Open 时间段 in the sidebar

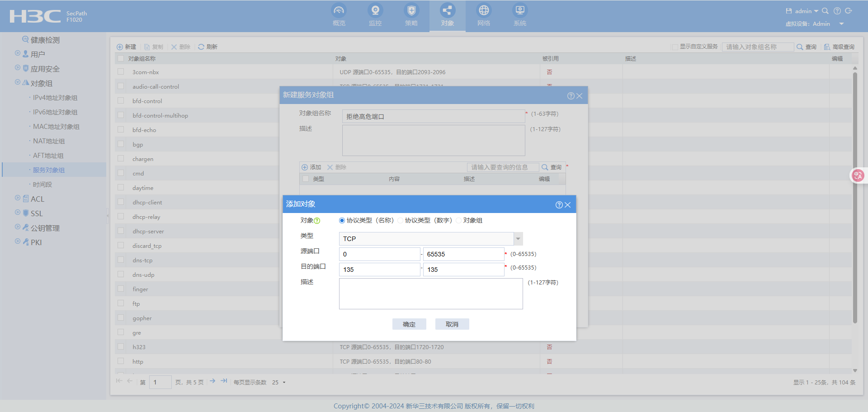pyautogui.click(x=42, y=185)
